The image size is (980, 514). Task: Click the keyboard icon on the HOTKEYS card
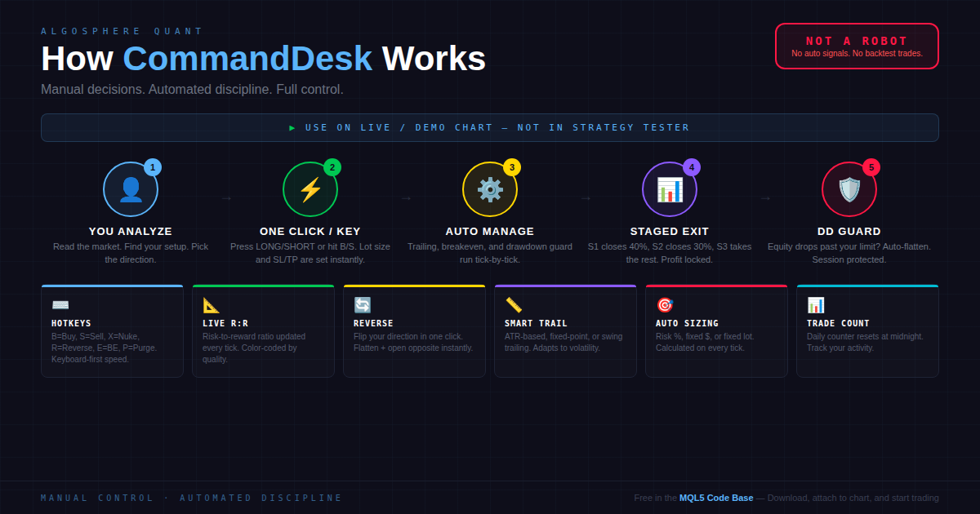tap(60, 304)
